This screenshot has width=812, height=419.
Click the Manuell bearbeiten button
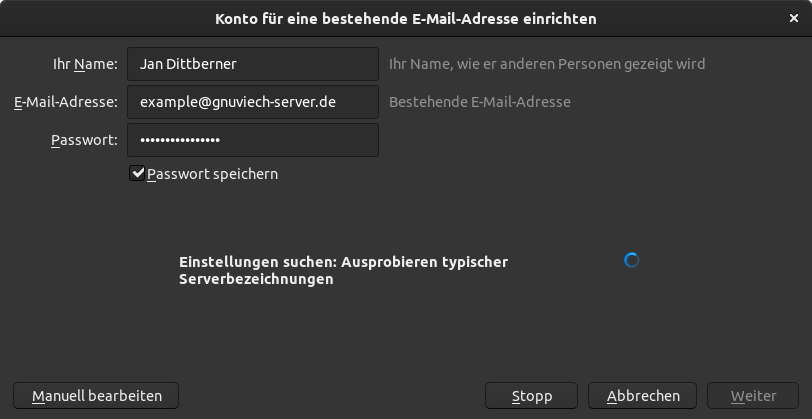[96, 396]
